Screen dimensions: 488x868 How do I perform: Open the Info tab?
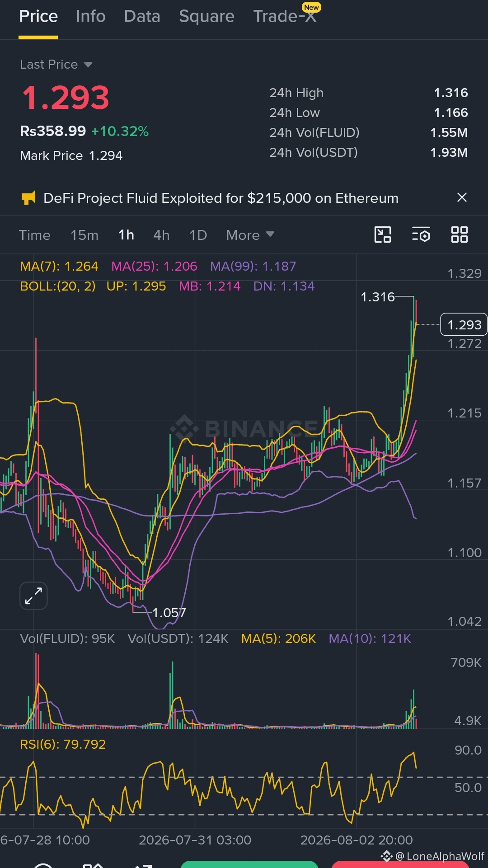point(91,17)
